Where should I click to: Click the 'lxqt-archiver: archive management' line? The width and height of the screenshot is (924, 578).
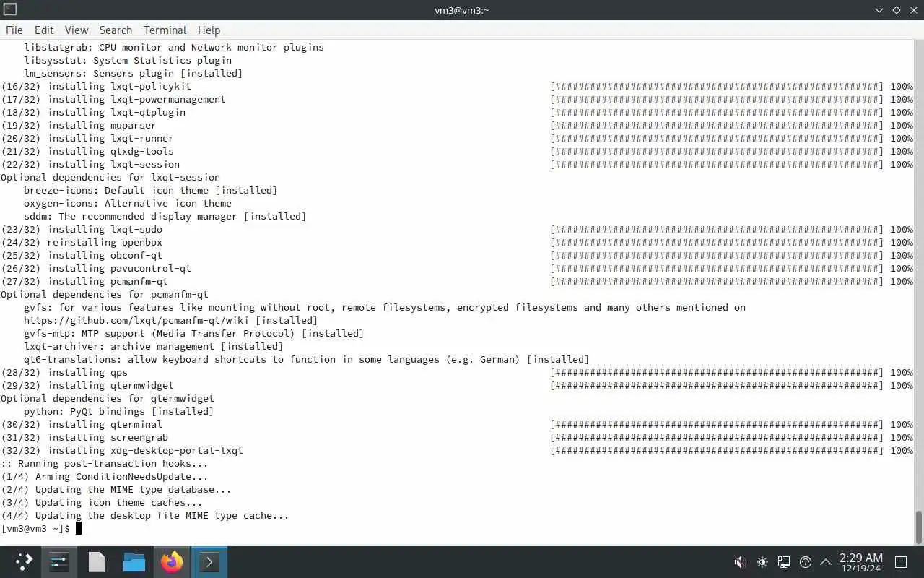(153, 346)
